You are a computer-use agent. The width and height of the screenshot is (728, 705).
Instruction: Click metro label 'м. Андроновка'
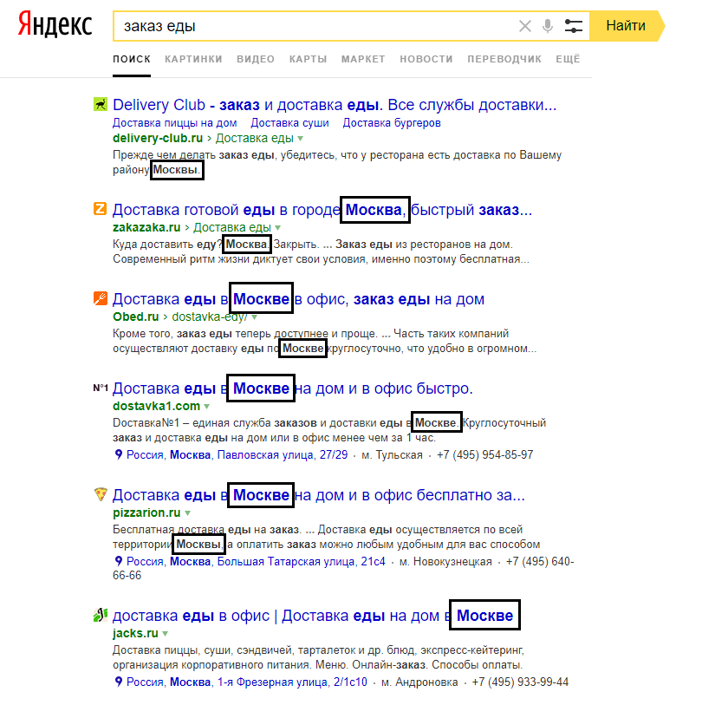(x=419, y=682)
